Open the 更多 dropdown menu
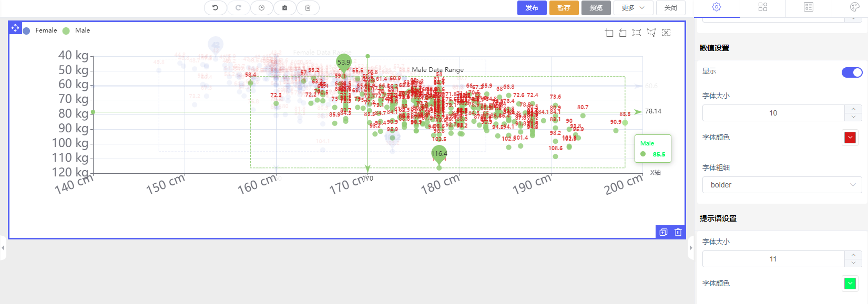The width and height of the screenshot is (868, 304). (x=633, y=8)
